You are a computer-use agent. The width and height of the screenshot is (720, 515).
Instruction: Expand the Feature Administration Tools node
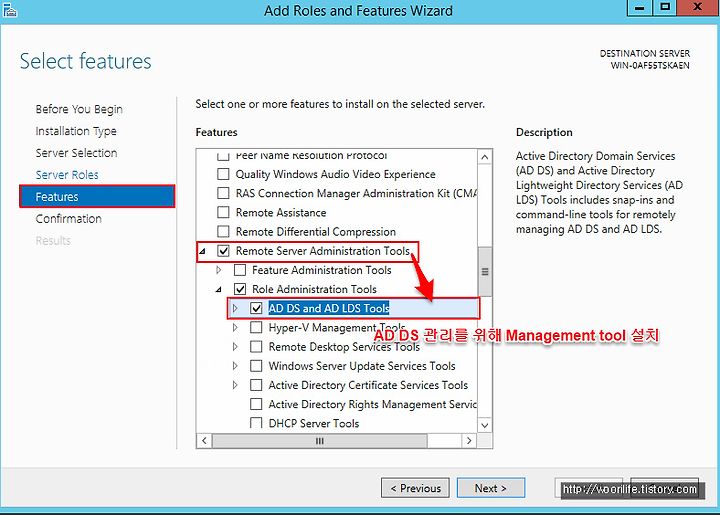point(219,270)
